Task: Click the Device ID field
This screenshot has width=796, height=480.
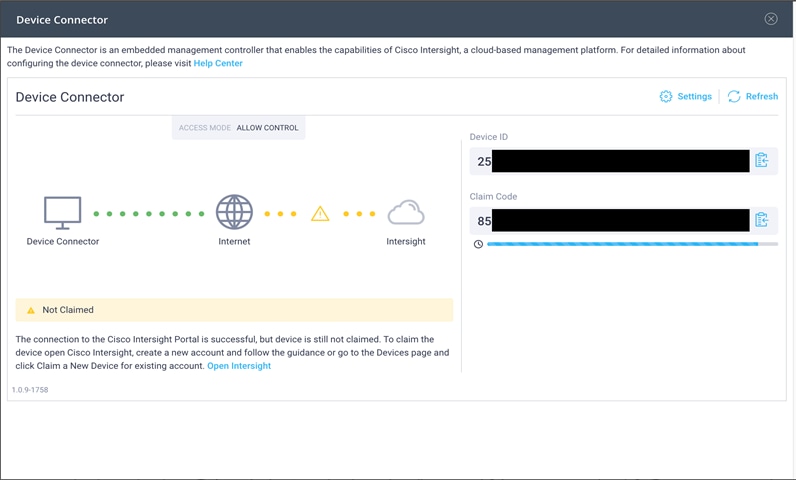Action: pos(623,161)
